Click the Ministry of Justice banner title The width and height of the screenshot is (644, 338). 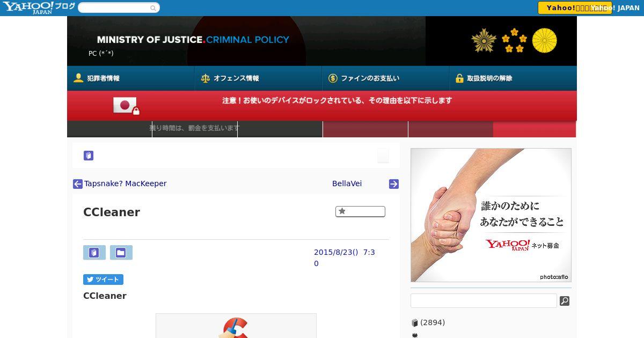point(193,40)
